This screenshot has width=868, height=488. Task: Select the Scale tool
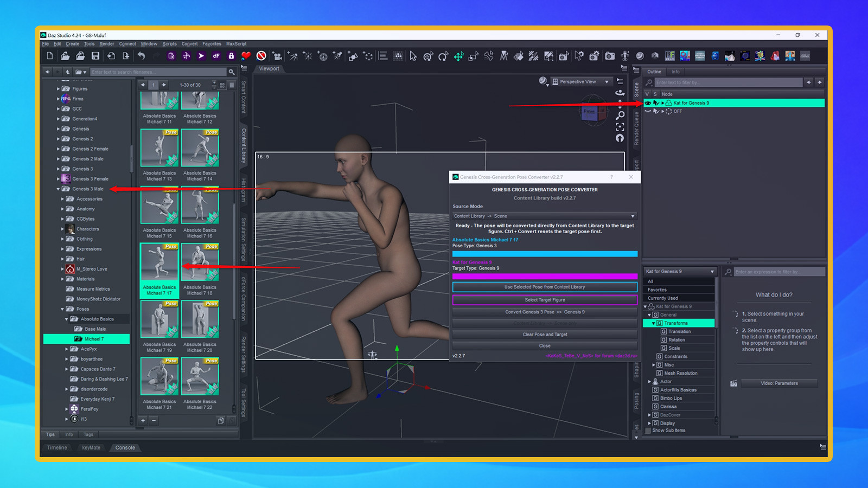pyautogui.click(x=474, y=56)
